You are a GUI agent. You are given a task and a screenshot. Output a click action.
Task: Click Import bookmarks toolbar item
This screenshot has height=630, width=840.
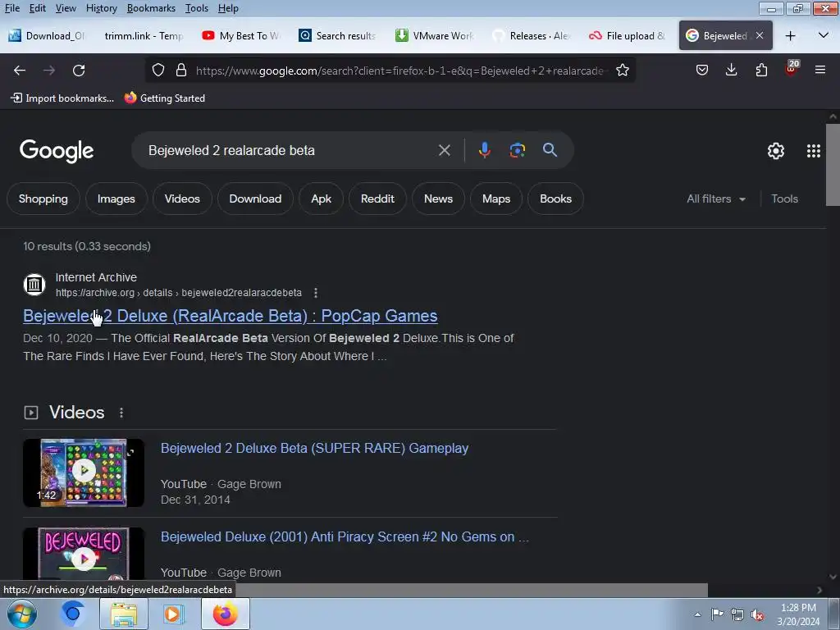pyautogui.click(x=62, y=98)
